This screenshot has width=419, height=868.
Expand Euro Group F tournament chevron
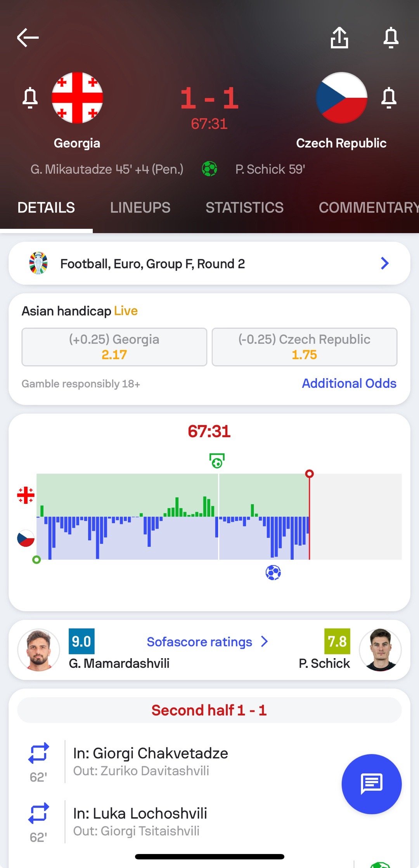(x=384, y=263)
